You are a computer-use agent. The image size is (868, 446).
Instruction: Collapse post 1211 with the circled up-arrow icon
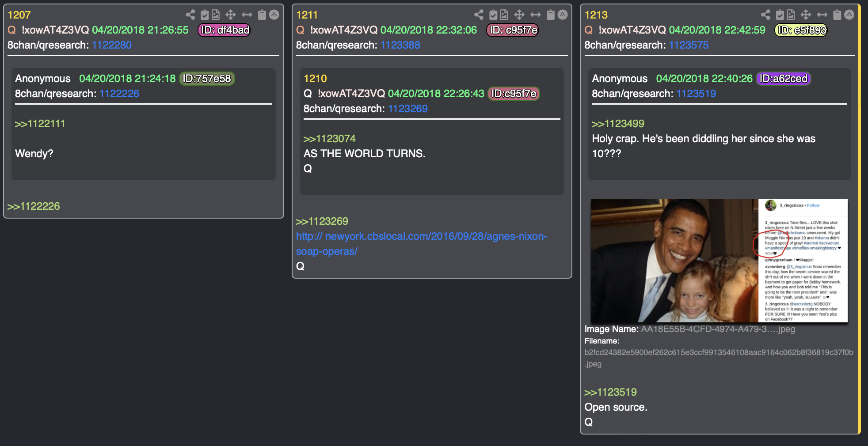tap(562, 15)
